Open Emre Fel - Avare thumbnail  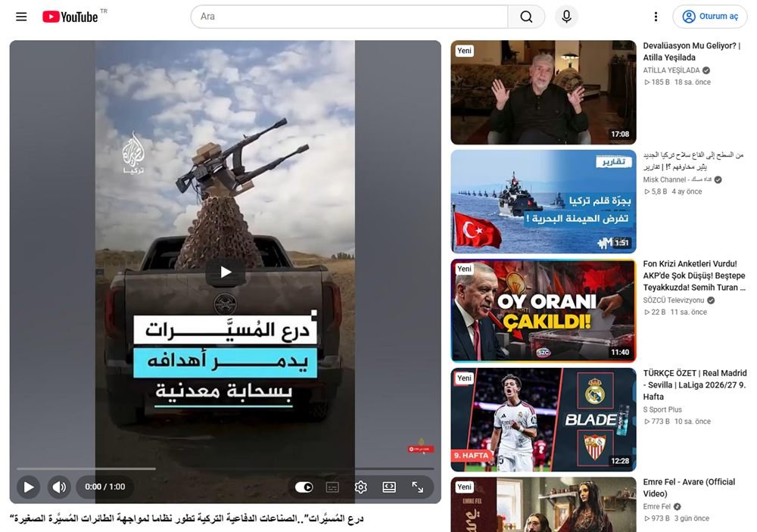point(543,505)
